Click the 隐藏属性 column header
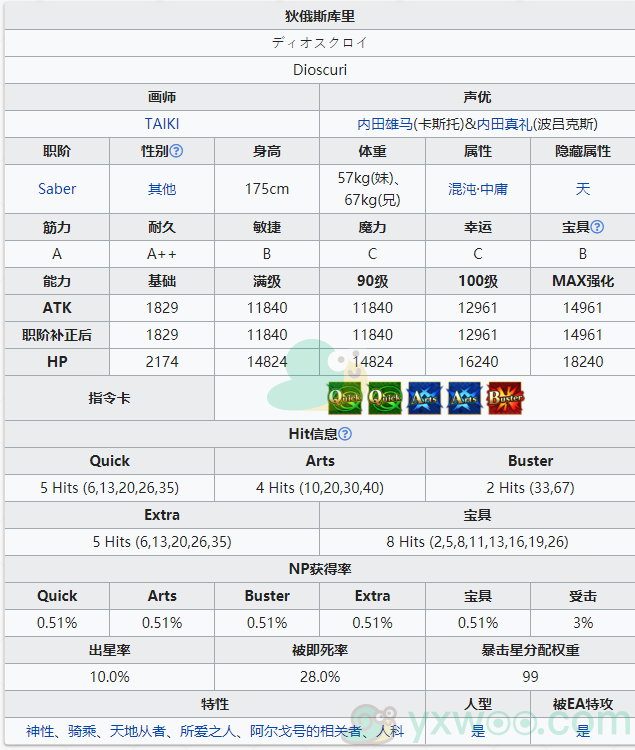The image size is (635, 750). (x=583, y=151)
